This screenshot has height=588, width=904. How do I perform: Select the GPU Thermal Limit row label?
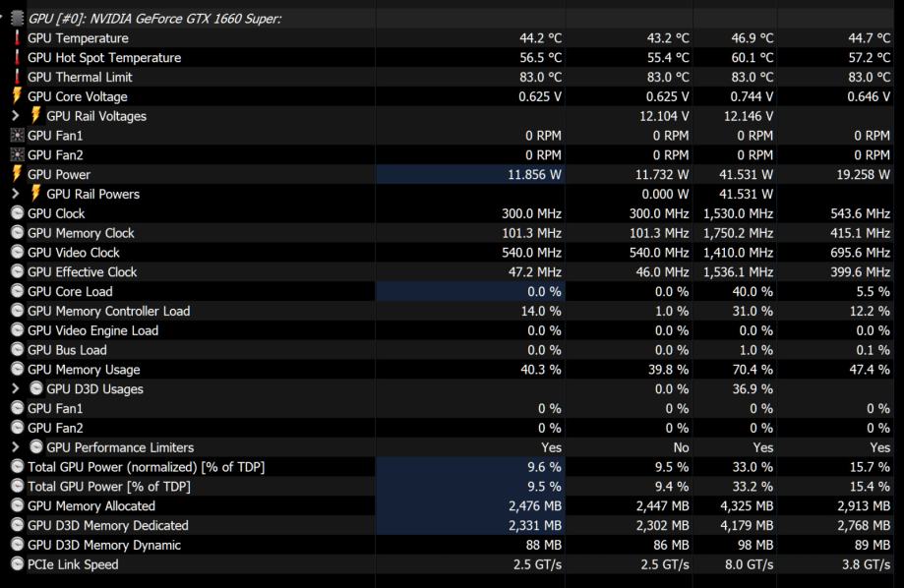tap(80, 77)
